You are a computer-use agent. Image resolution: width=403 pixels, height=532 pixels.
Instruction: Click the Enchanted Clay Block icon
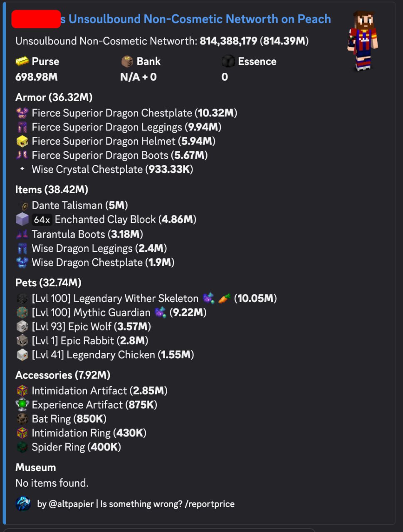pyautogui.click(x=22, y=219)
